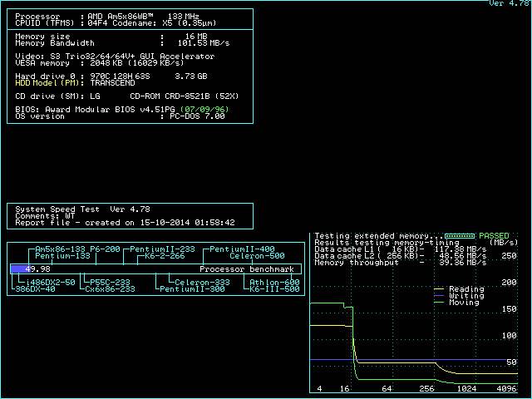This screenshot has width=532, height=399.
Task: Select the blue Writing legend entry
Action: click(x=465, y=296)
